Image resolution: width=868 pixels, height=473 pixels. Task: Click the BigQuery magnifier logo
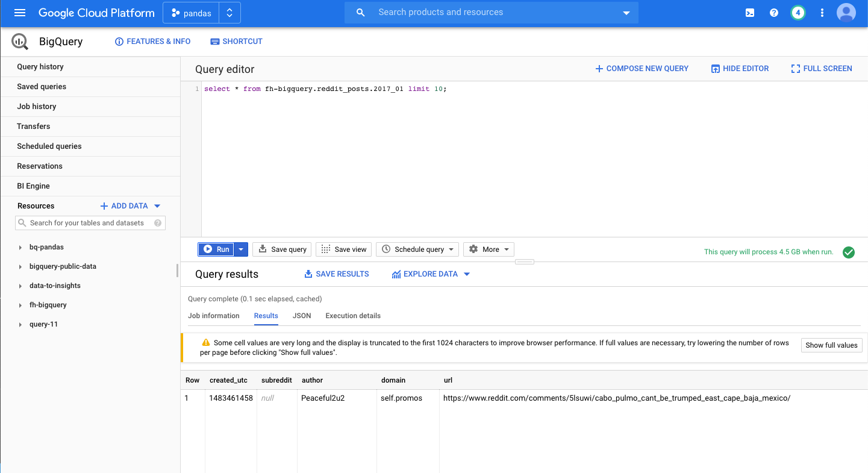coord(20,42)
